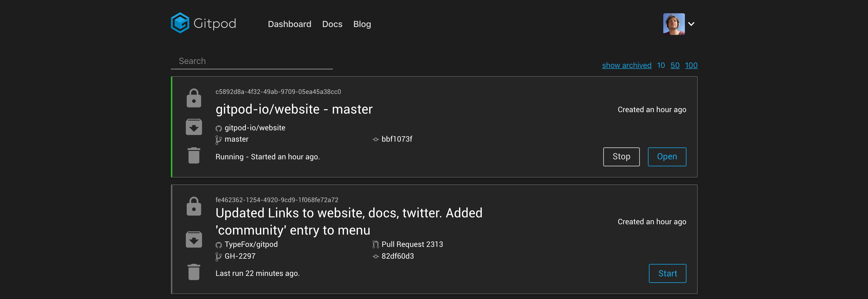Expand the user account menu

pos(692,24)
